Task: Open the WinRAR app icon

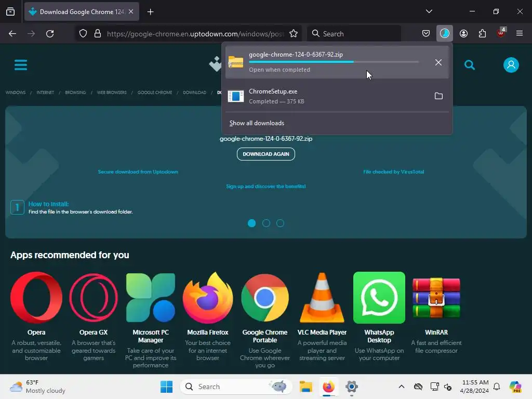Action: tap(436, 298)
